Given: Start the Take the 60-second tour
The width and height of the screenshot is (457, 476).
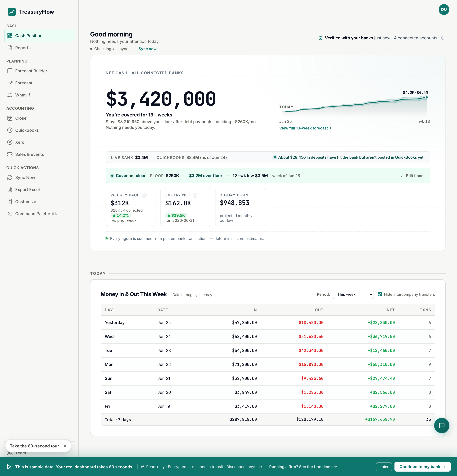Looking at the screenshot, I should 34,446.
